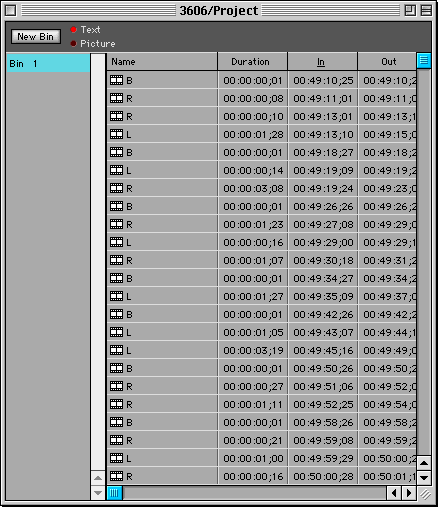Select Bin 1 in the bin list
The width and height of the screenshot is (438, 507).
(x=48, y=63)
